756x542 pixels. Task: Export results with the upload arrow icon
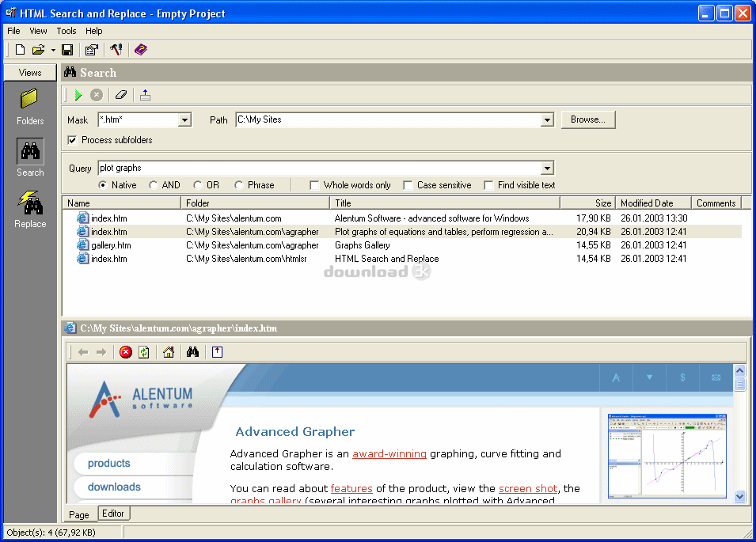click(x=145, y=95)
